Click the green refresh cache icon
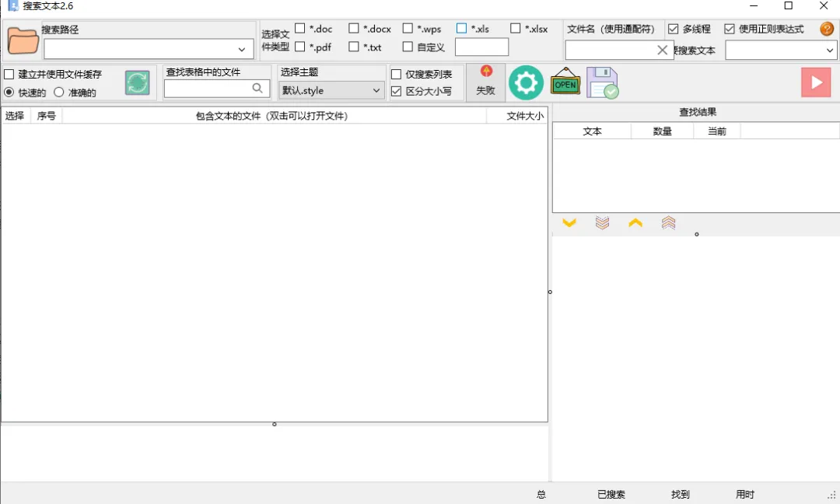 137,82
